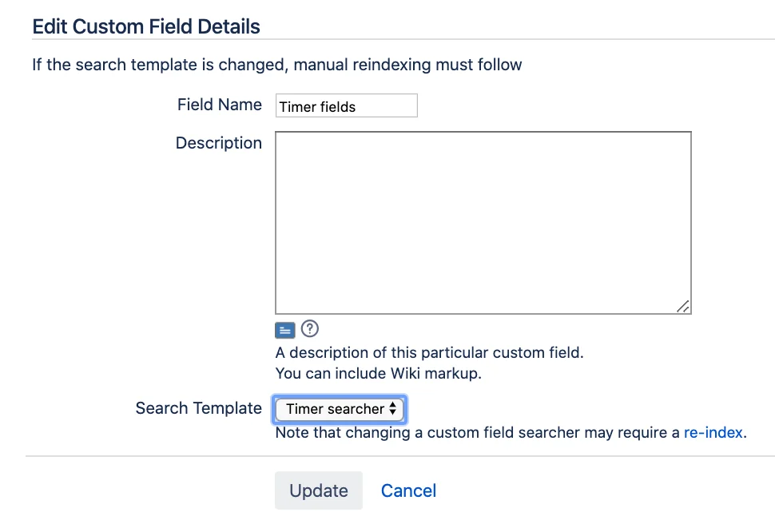This screenshot has width=775, height=532.
Task: Grab the Description textarea resize handle
Action: [x=683, y=306]
